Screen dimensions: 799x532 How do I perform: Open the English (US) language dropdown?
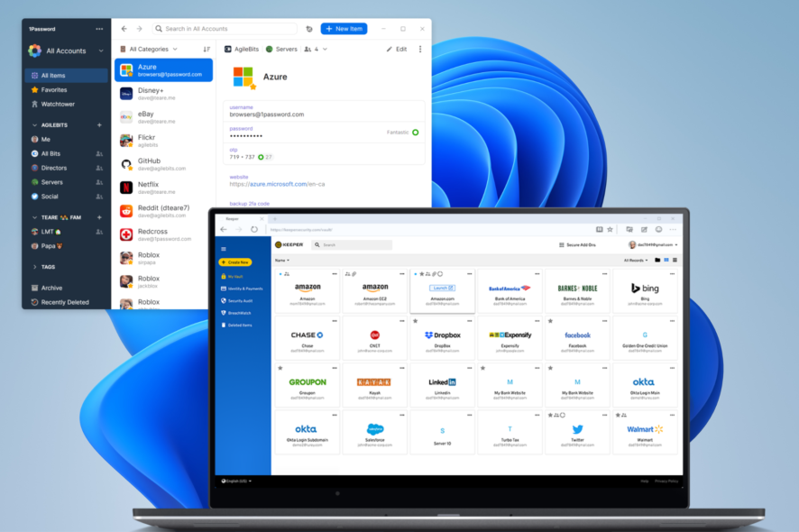236,481
